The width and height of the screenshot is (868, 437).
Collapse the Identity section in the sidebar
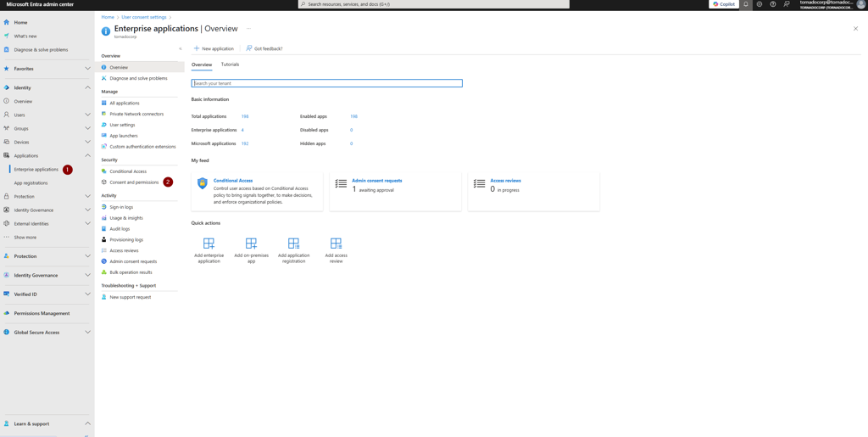click(87, 87)
